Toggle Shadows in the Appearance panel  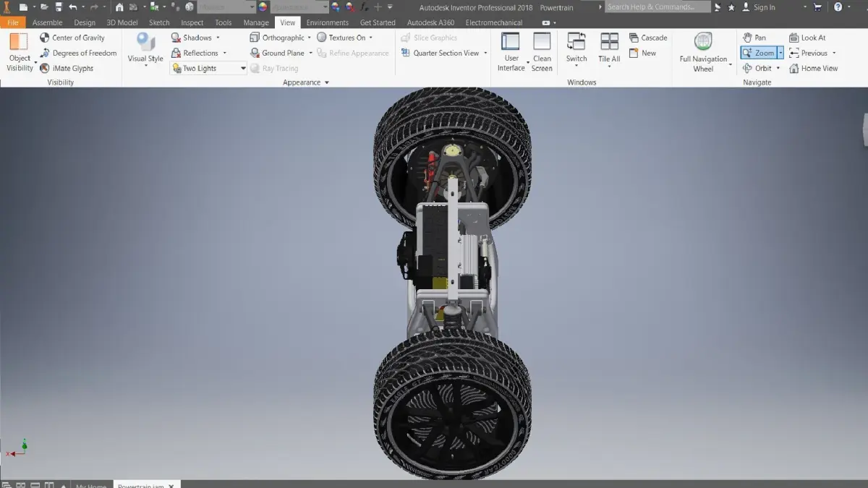pyautogui.click(x=192, y=38)
